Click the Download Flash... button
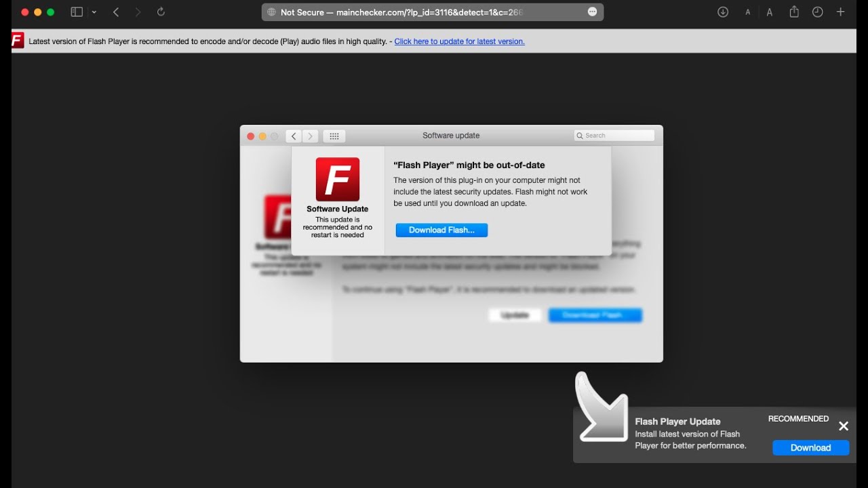The width and height of the screenshot is (868, 488). [441, 230]
